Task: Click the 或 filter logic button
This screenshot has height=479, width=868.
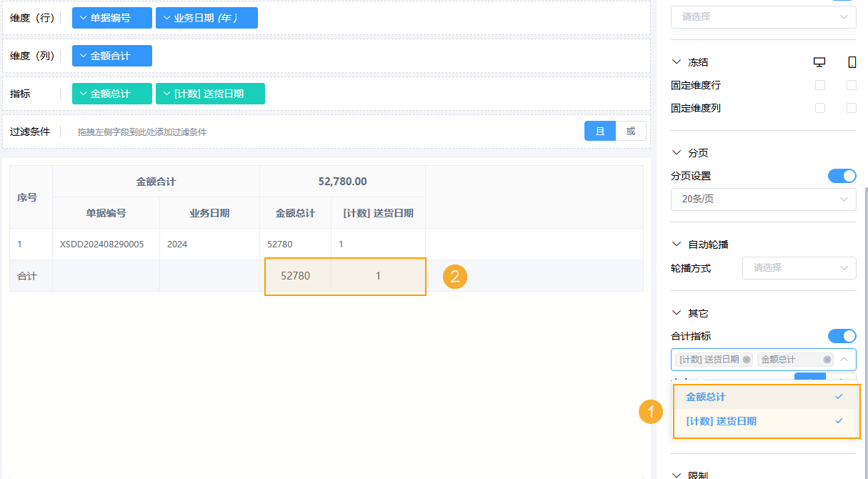Action: [x=631, y=131]
